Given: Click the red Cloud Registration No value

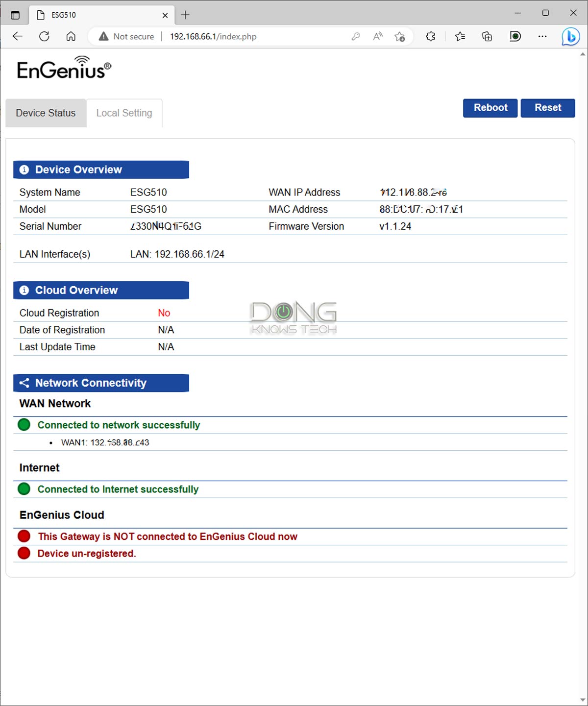Looking at the screenshot, I should (164, 313).
